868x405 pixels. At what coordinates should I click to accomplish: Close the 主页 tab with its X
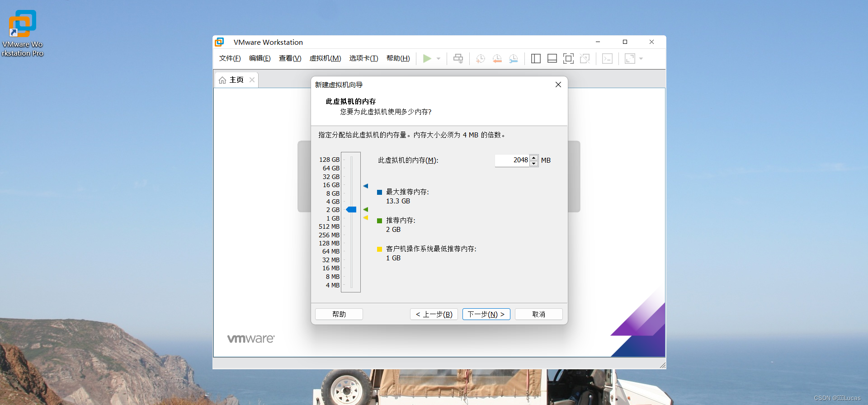[x=252, y=80]
